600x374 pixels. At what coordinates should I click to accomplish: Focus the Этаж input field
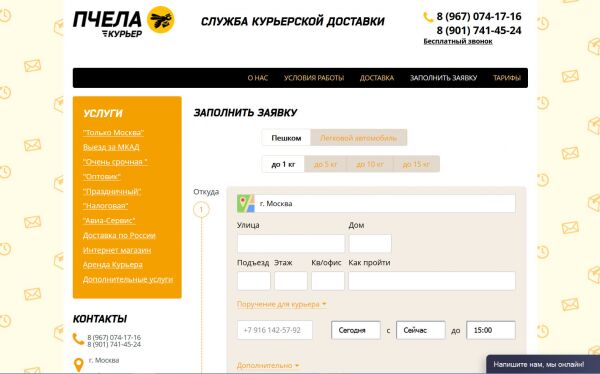point(291,281)
